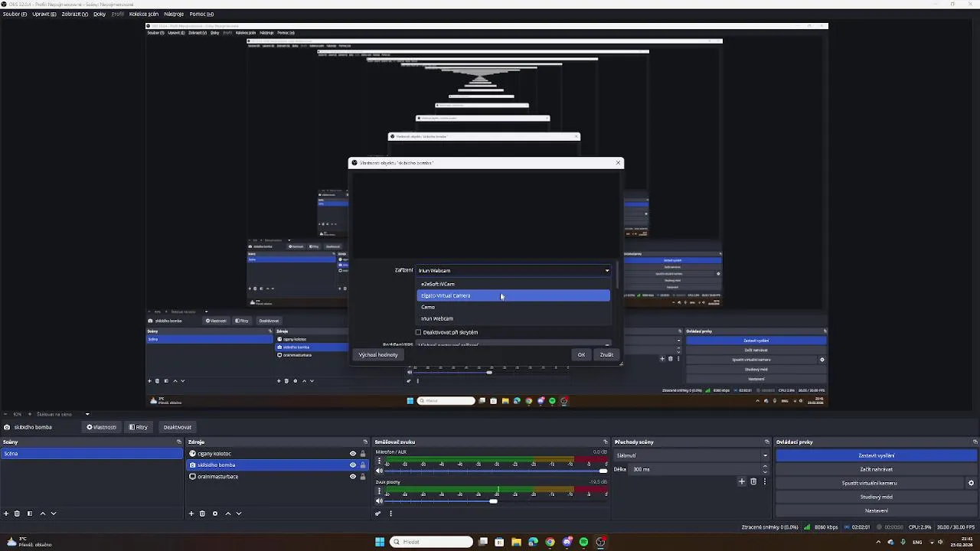The width and height of the screenshot is (980, 551).
Task: Undock the Scény panel float icon
Action: [x=179, y=442]
